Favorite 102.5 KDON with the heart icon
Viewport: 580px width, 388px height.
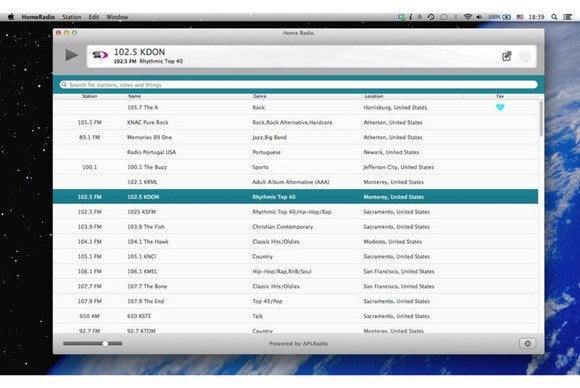(525, 57)
